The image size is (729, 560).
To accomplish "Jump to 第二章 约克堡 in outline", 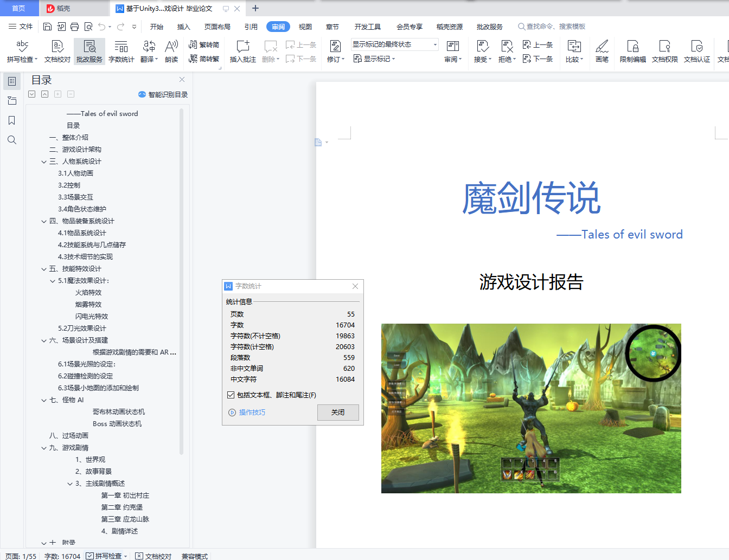I will pyautogui.click(x=122, y=507).
